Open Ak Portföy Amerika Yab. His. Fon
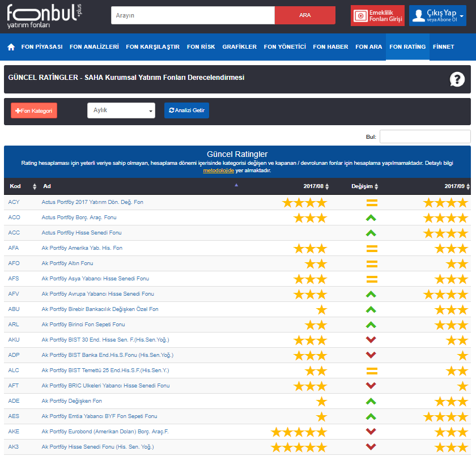The width and height of the screenshot is (476, 456). tap(82, 248)
